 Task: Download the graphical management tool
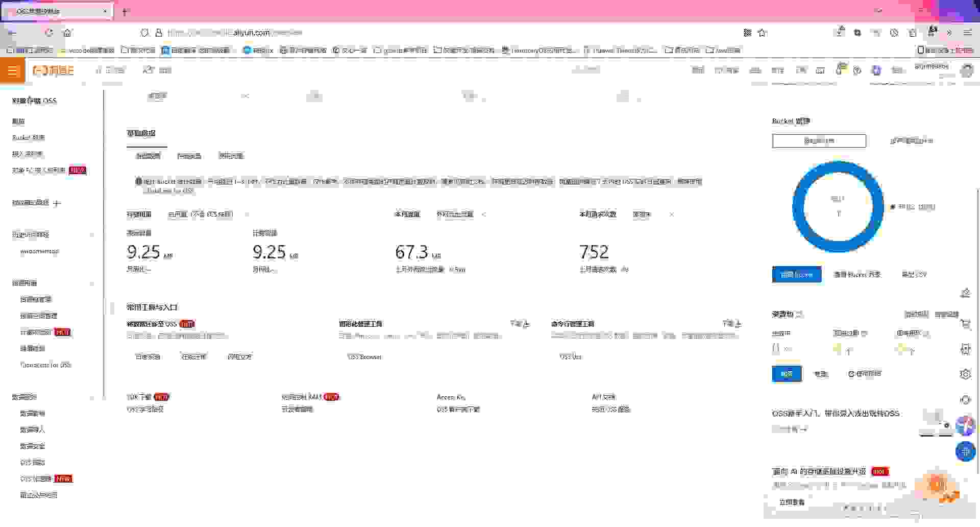[x=520, y=324]
